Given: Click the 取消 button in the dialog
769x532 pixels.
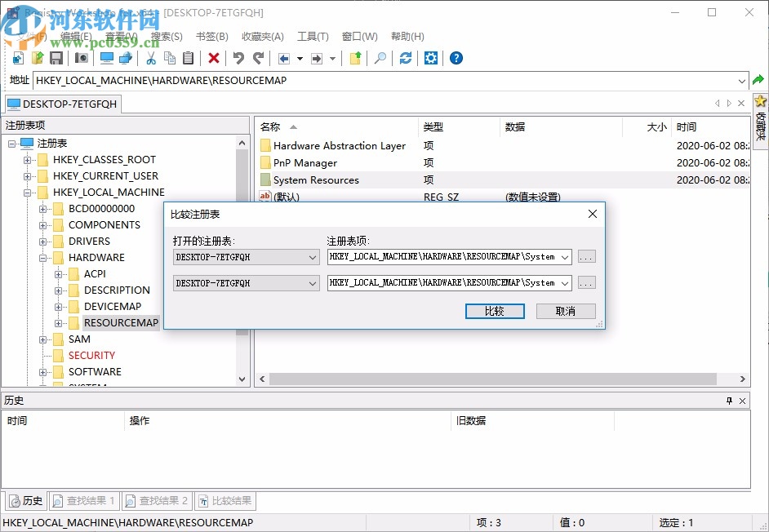Looking at the screenshot, I should [566, 311].
